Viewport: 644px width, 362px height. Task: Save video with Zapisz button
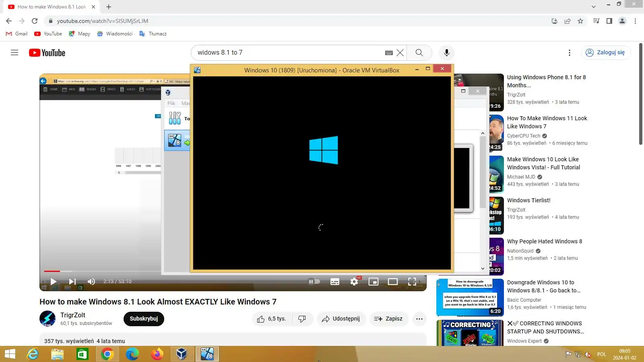[388, 319]
